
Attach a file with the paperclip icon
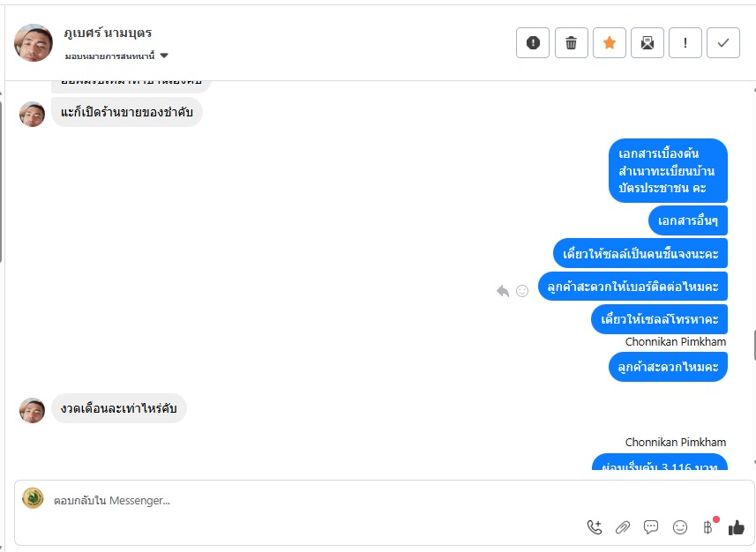[x=623, y=527]
